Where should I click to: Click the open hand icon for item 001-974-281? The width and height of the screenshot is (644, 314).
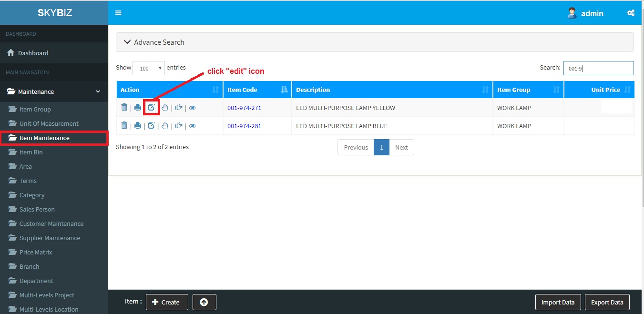(165, 126)
